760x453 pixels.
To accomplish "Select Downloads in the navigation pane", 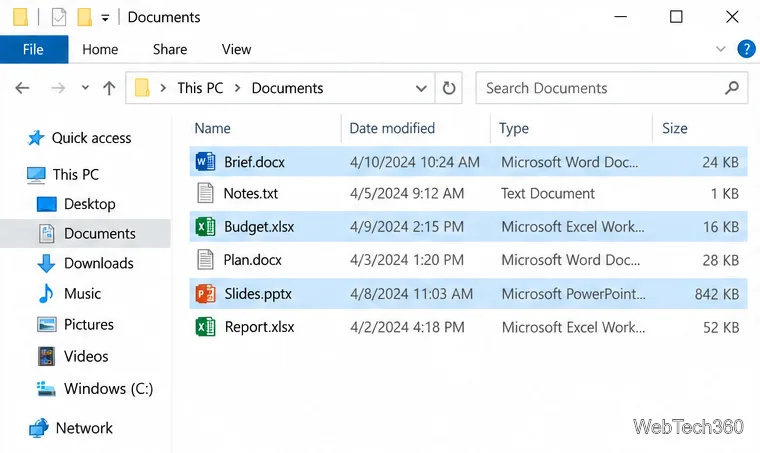I will click(99, 263).
